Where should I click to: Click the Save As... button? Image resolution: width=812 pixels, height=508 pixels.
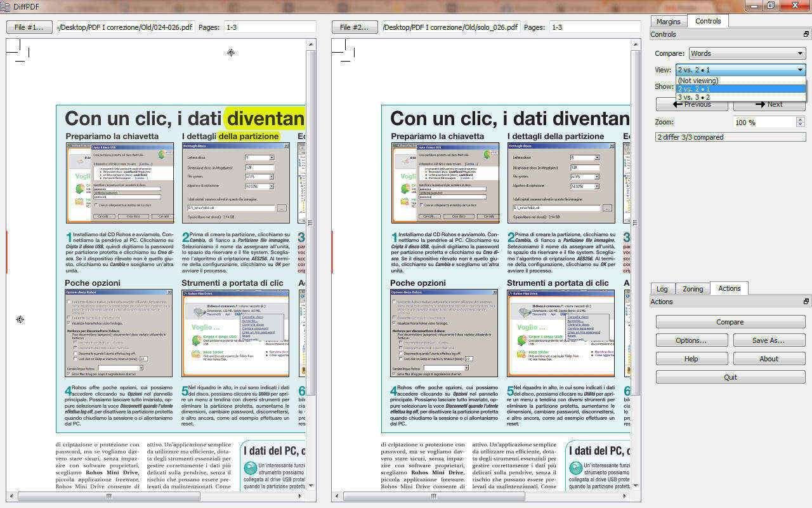click(x=768, y=340)
